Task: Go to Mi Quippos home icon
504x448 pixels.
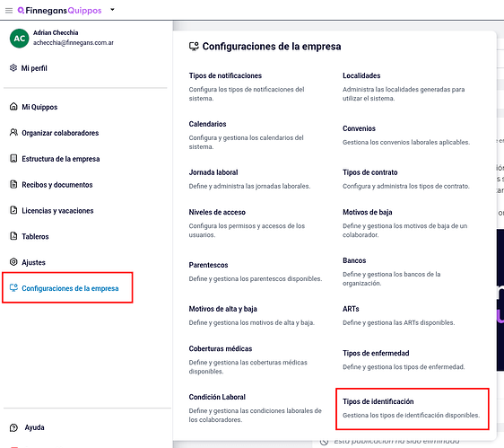Action: 13,107
